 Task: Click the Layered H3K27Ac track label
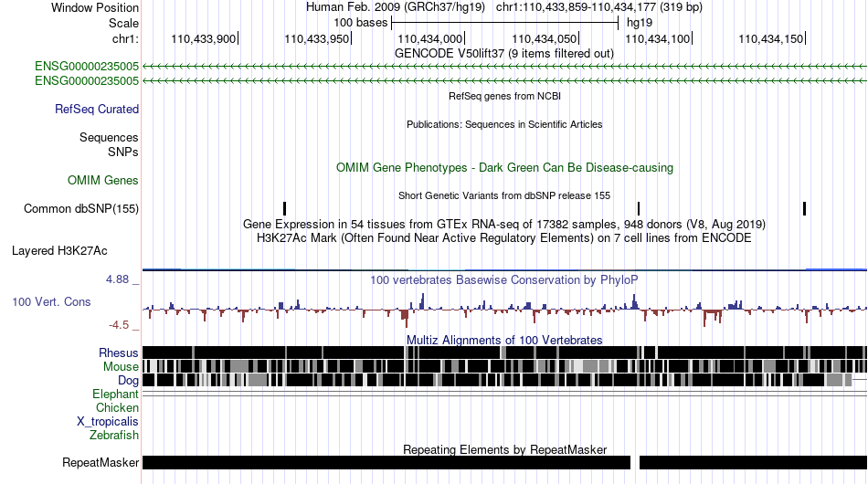pyautogui.click(x=59, y=250)
